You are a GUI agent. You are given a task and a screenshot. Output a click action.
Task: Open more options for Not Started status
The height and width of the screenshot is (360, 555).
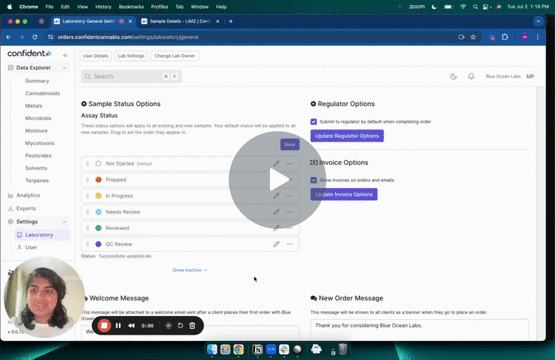coord(290,164)
